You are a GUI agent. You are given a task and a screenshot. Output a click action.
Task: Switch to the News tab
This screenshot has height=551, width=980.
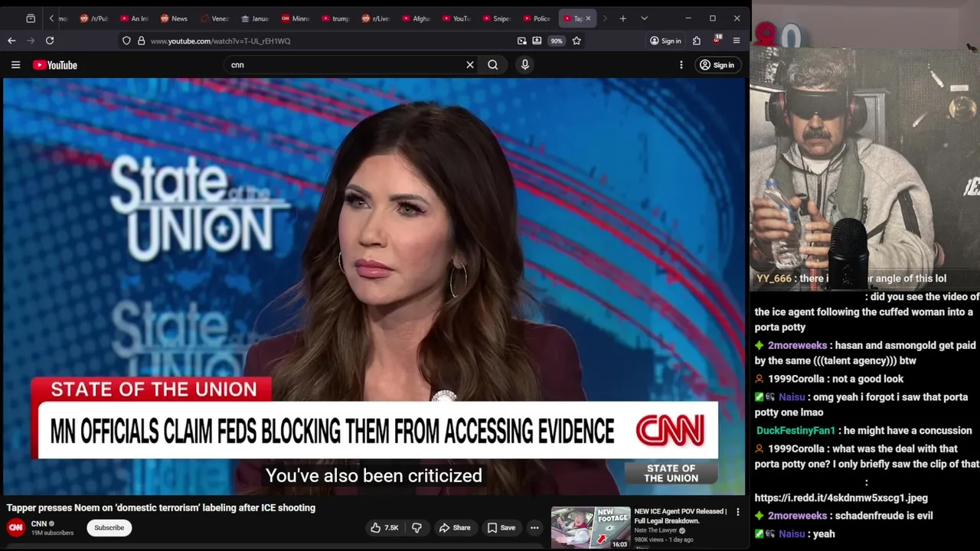[x=175, y=18]
